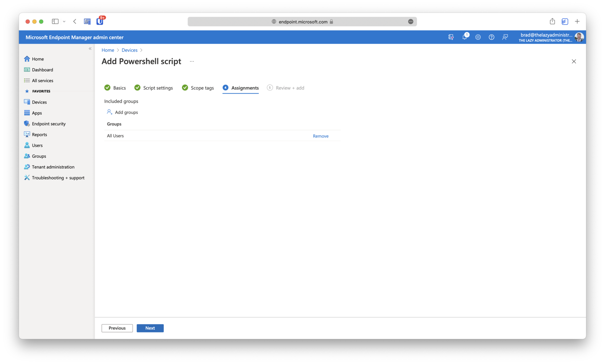This screenshot has width=605, height=364.
Task: Open the Dashboard icon in sidebar
Action: coord(27,70)
